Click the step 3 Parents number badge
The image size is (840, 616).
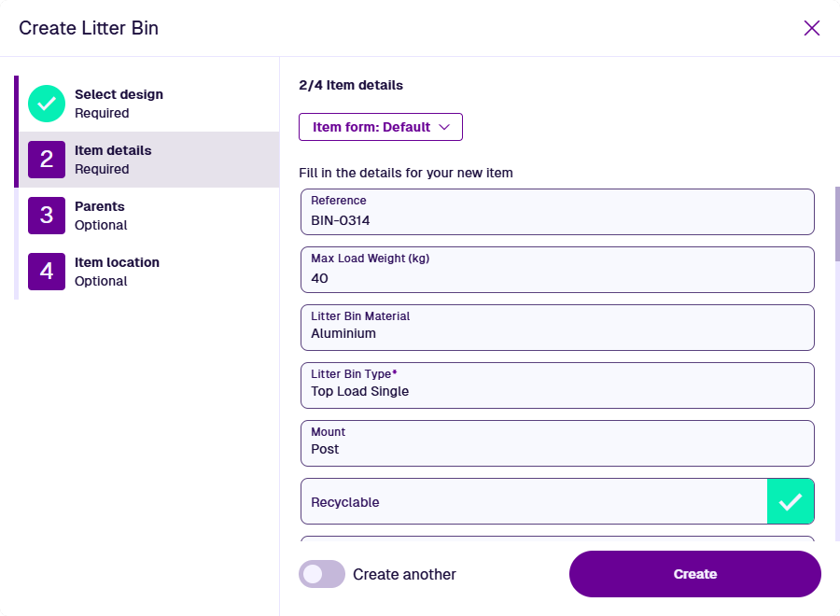pyautogui.click(x=47, y=216)
